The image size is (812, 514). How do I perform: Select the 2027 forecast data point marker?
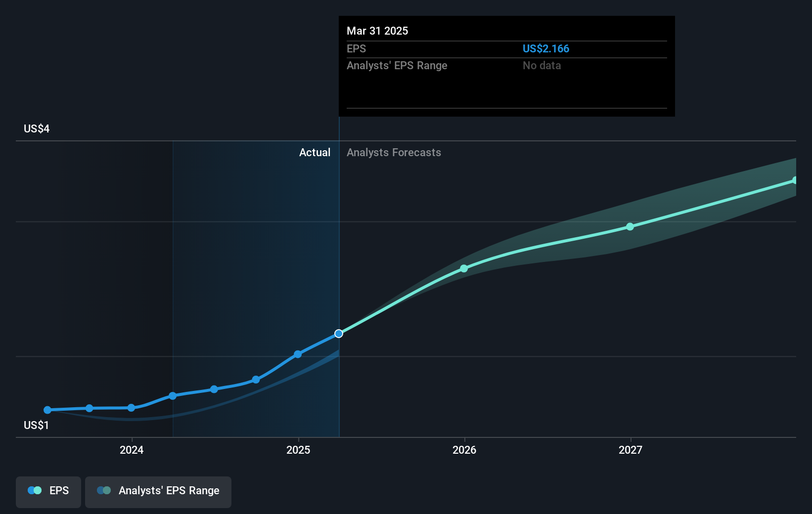click(x=630, y=226)
